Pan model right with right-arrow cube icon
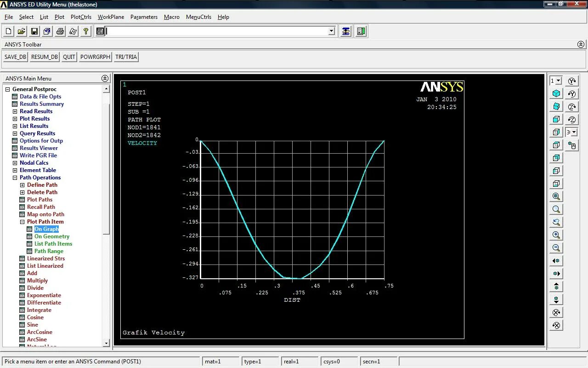This screenshot has height=368, width=588. (556, 274)
